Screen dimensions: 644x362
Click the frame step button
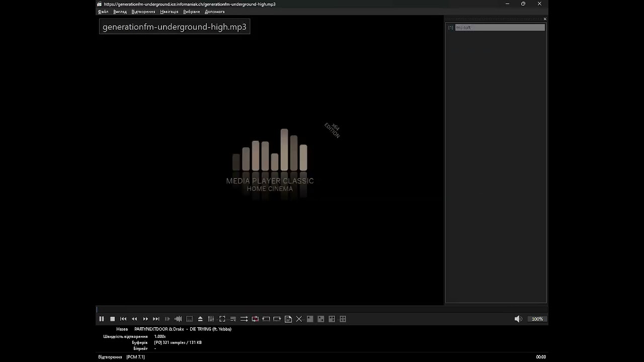tap(167, 319)
